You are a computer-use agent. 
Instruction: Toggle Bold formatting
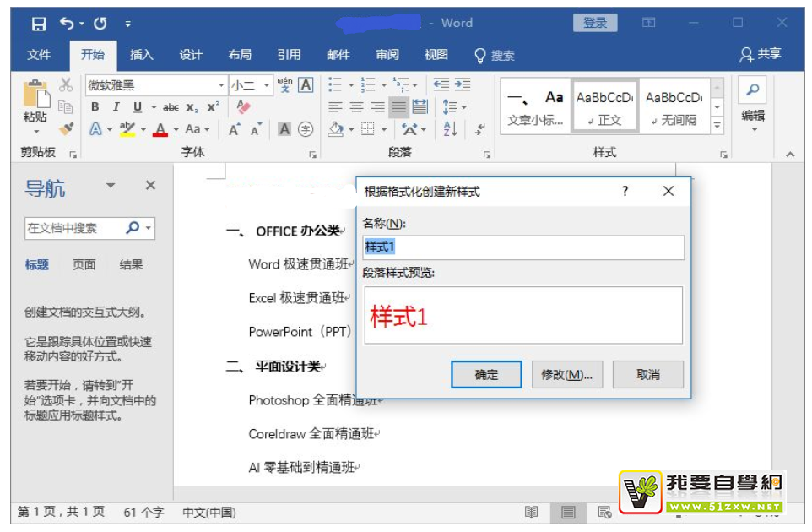95,107
